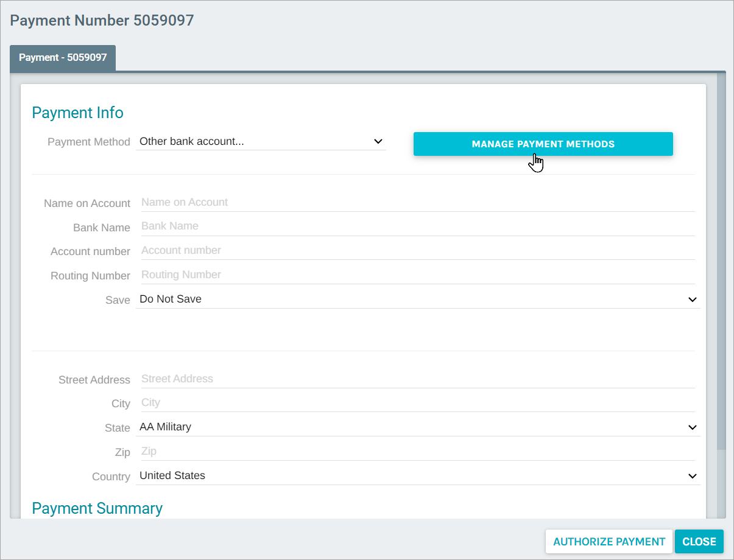Click the vertical scrollbar of the payment form
Screen dimensions: 734x560
pos(721,263)
